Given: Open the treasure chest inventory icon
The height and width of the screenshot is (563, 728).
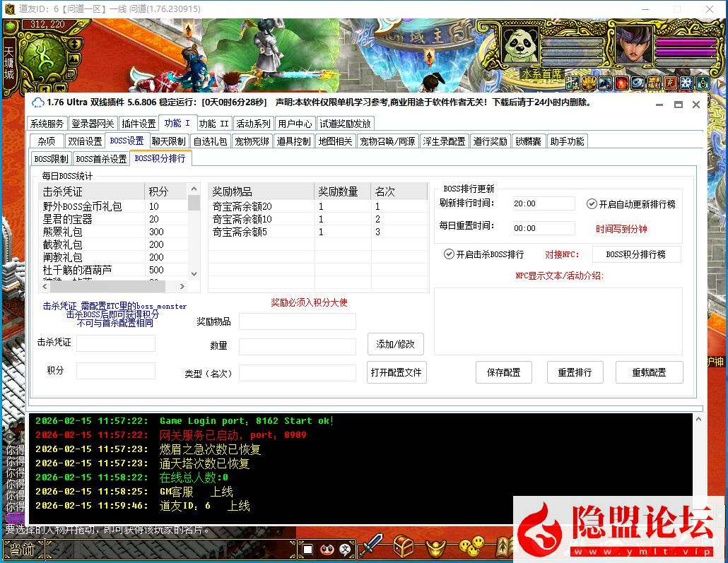Looking at the screenshot, I should pyautogui.click(x=404, y=546).
